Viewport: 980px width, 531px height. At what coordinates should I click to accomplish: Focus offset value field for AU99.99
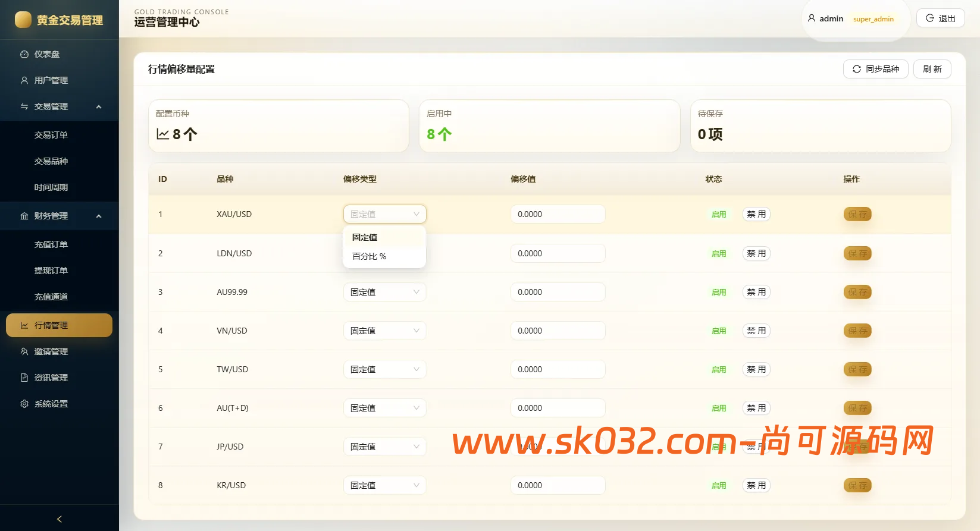tap(558, 292)
